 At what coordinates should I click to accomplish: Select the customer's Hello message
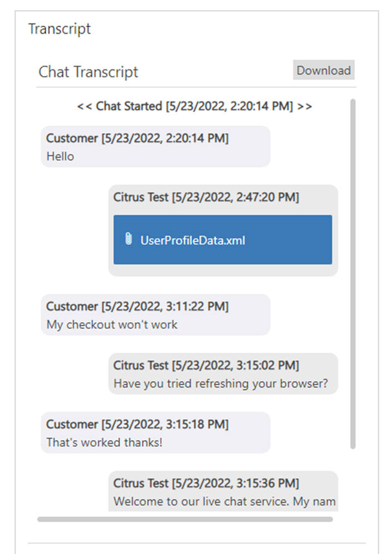click(x=61, y=156)
